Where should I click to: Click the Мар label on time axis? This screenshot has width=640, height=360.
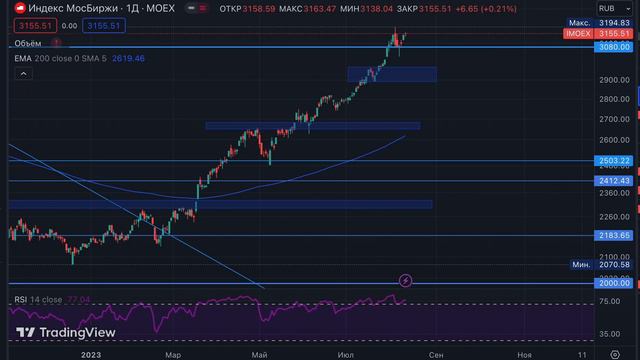point(173,355)
